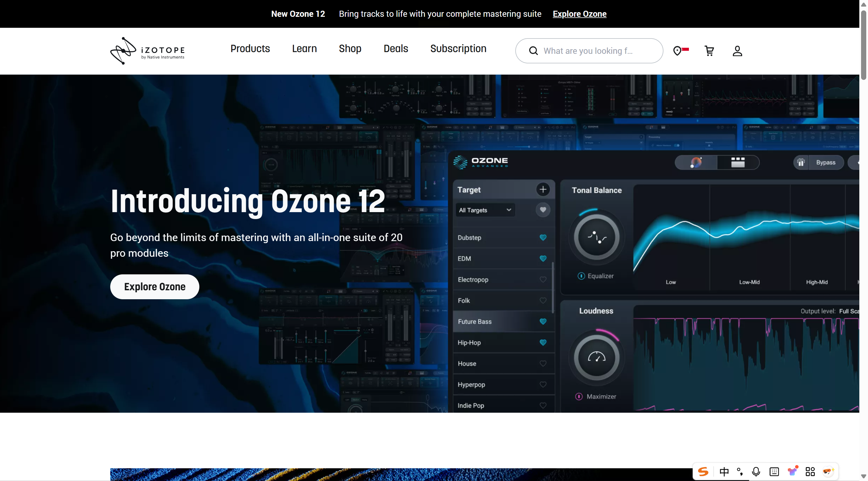Select the EDM target row
This screenshot has width=868, height=481.
504,258
